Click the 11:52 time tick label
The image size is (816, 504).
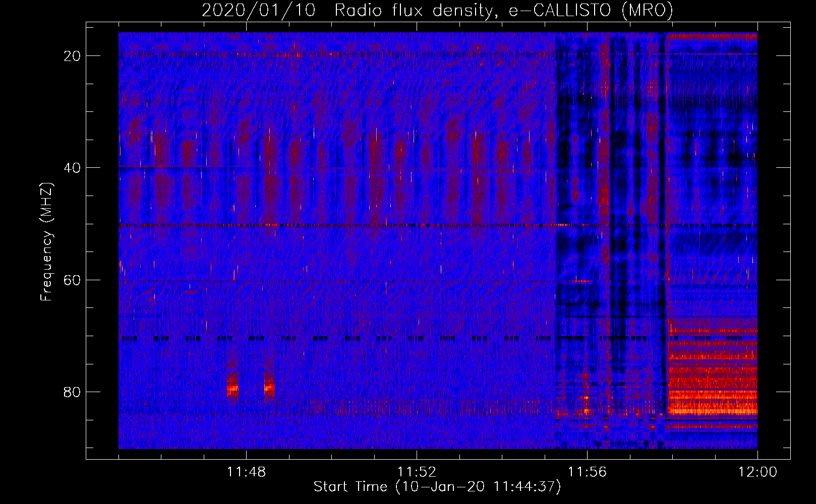click(x=417, y=472)
